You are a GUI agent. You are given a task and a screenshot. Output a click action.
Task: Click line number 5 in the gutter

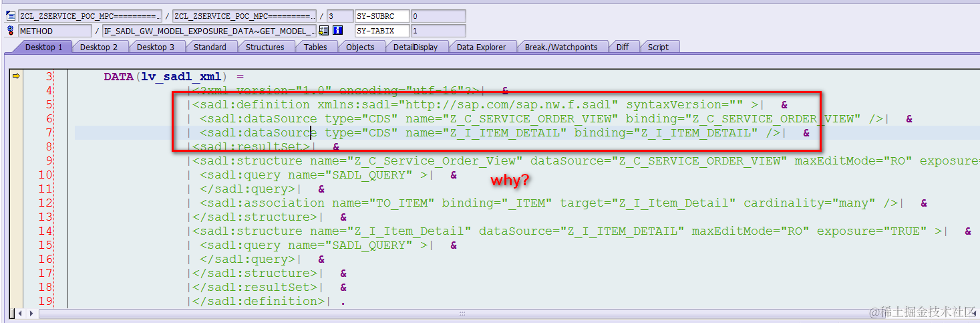pyautogui.click(x=49, y=105)
